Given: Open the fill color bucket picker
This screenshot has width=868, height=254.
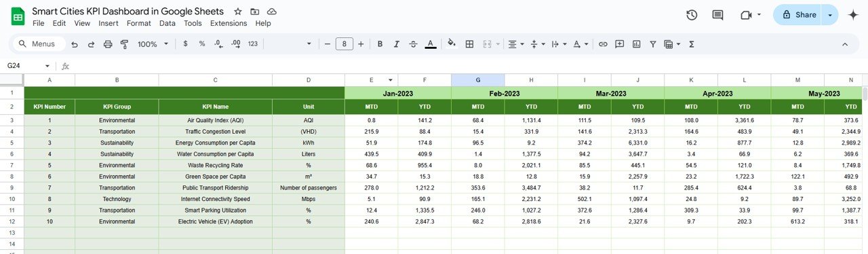Looking at the screenshot, I should click(452, 44).
